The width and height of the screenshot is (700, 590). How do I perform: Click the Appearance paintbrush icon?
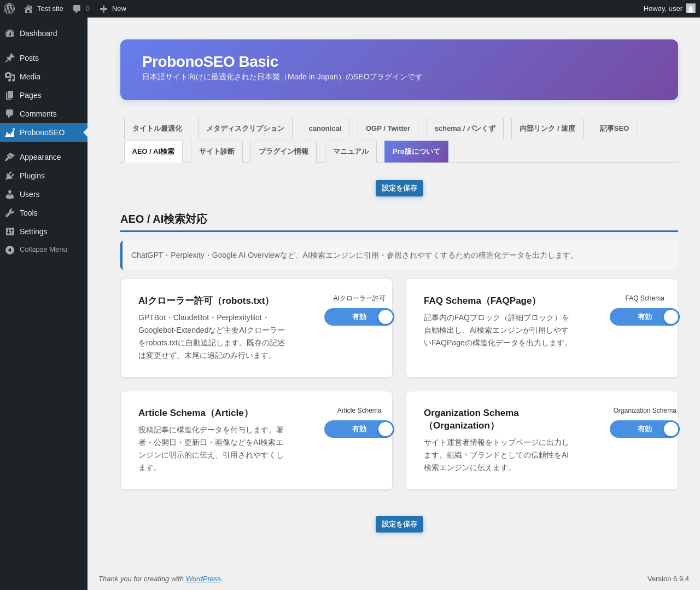[10, 157]
